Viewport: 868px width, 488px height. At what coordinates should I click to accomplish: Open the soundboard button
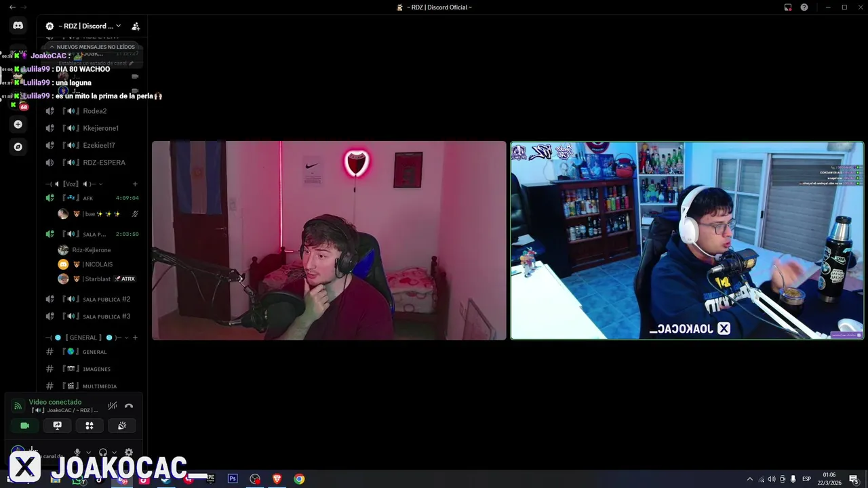pyautogui.click(x=122, y=426)
